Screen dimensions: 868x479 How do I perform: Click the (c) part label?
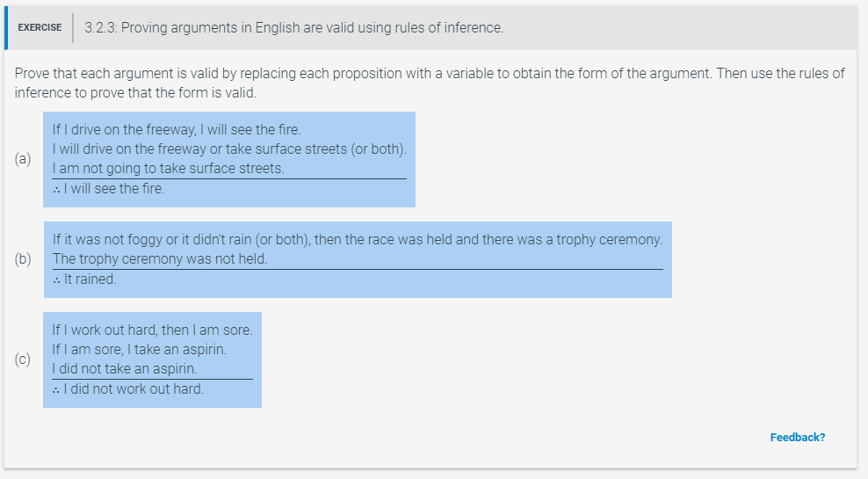click(23, 359)
